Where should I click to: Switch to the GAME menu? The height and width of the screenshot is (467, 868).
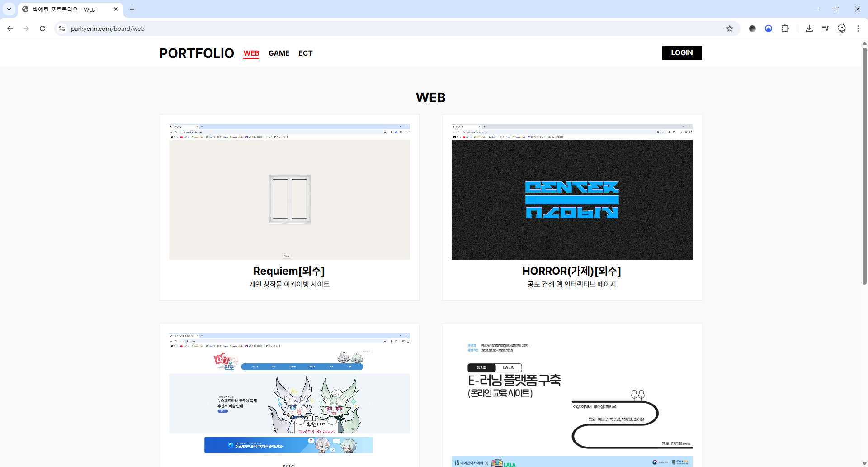[278, 53]
